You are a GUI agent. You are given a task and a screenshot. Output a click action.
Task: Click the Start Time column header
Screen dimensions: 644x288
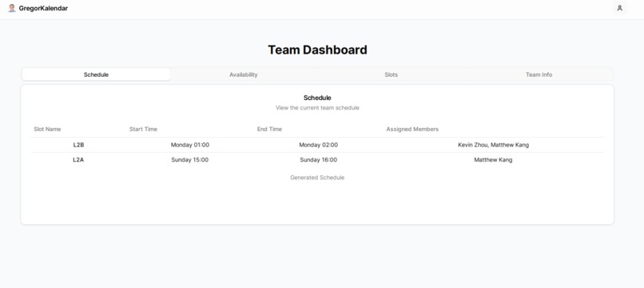point(143,129)
